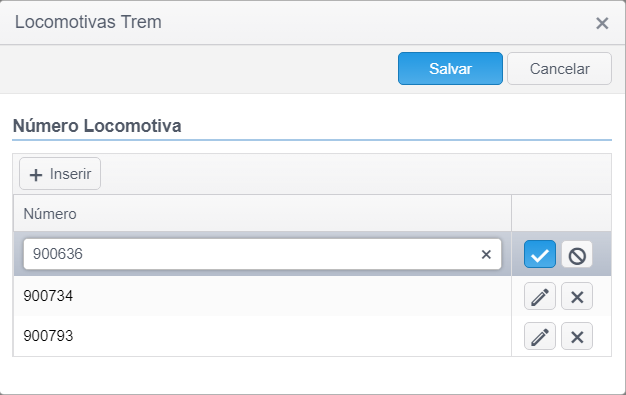Select the row with number 900734
626x395 pixels.
pyautogui.click(x=262, y=296)
